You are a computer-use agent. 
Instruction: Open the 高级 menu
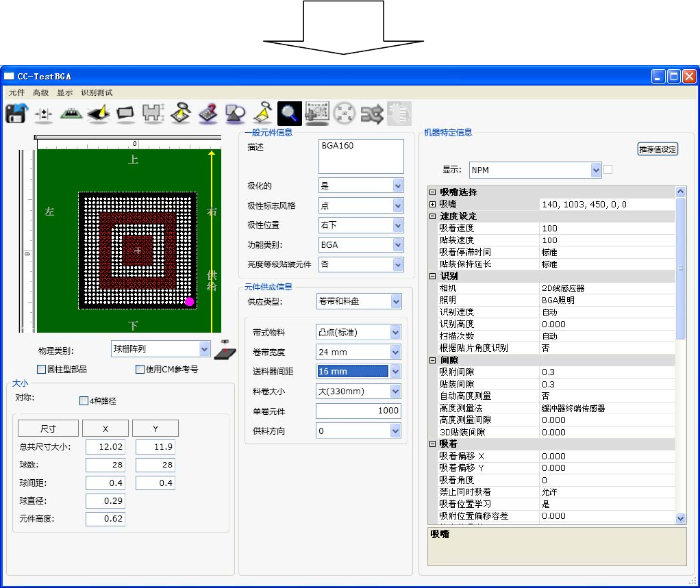[40, 92]
